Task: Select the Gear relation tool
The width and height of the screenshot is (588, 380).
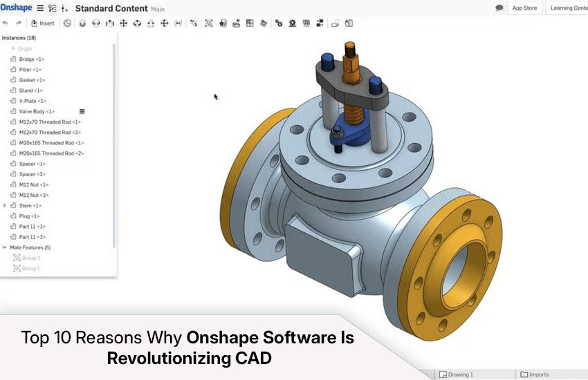Action: 279,23
